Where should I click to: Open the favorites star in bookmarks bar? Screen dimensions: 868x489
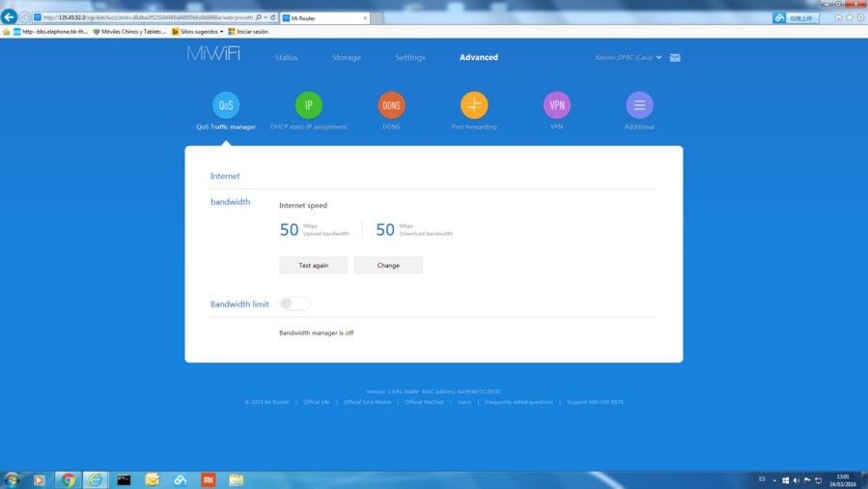pos(6,32)
